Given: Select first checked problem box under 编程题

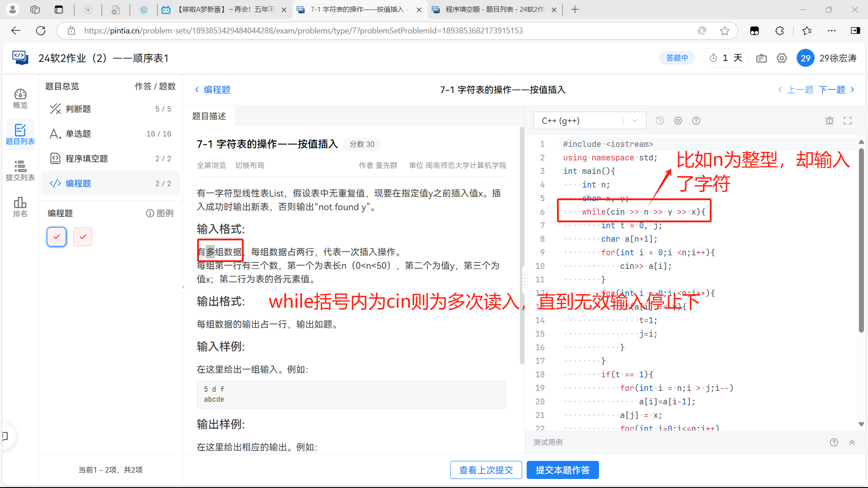Looking at the screenshot, I should (57, 237).
